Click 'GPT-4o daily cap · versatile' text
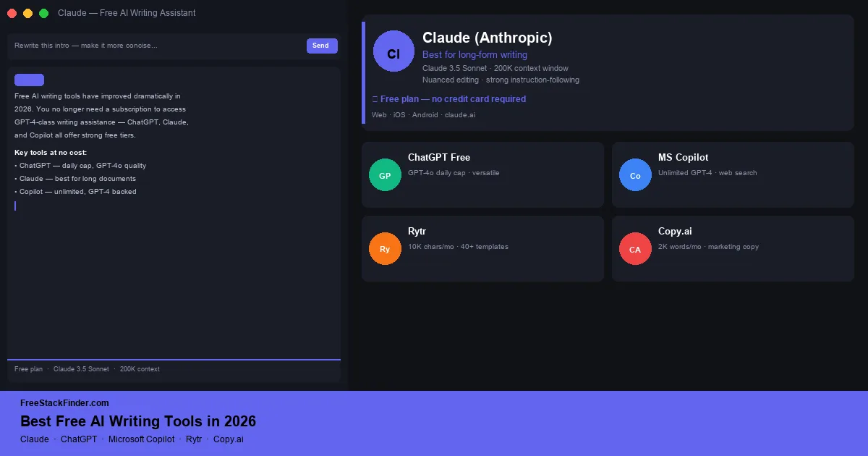Image resolution: width=868 pixels, height=456 pixels. click(x=454, y=173)
